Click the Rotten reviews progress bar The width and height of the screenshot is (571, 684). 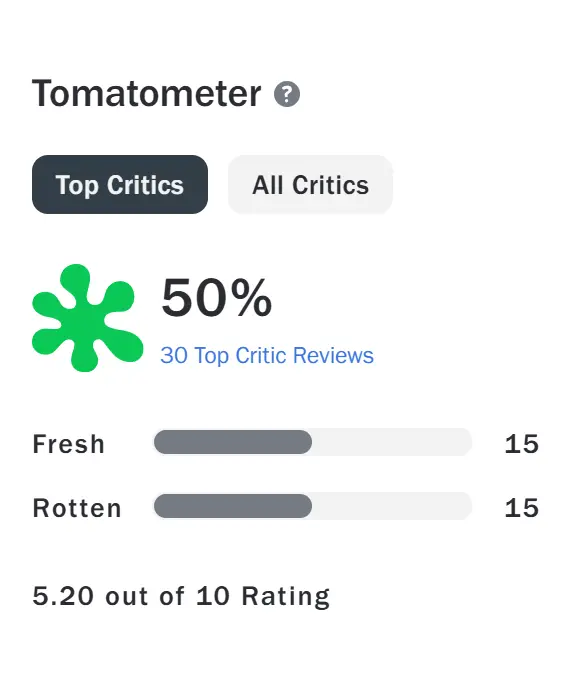click(313, 506)
